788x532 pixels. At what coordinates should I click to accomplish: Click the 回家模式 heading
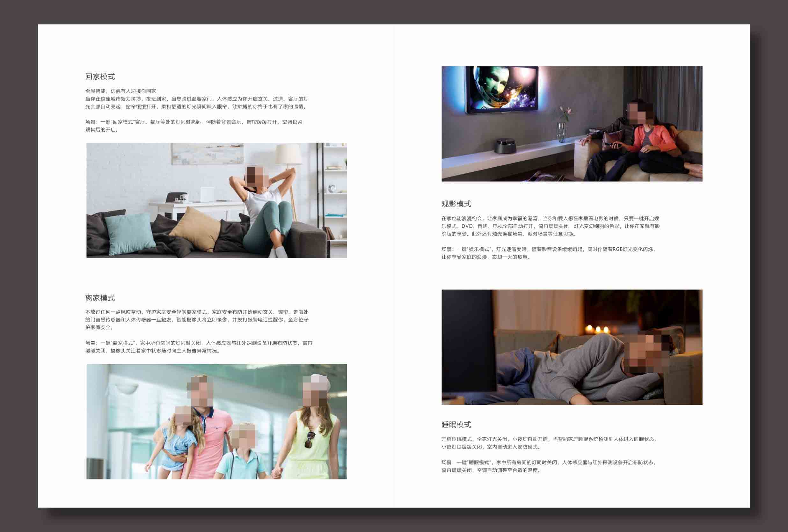click(100, 77)
